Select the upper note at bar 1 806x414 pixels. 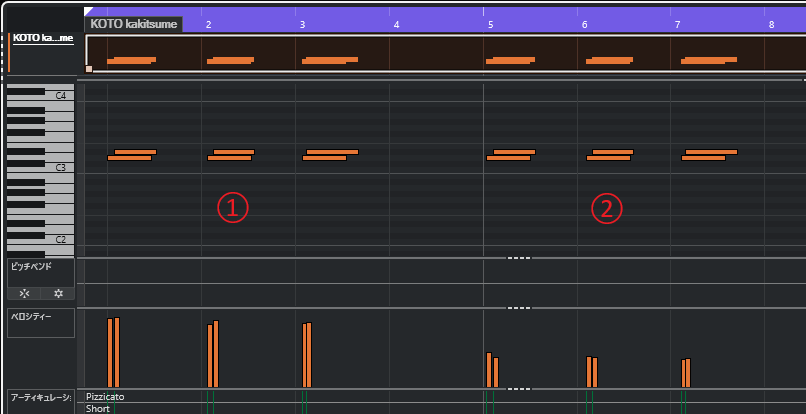tap(135, 152)
